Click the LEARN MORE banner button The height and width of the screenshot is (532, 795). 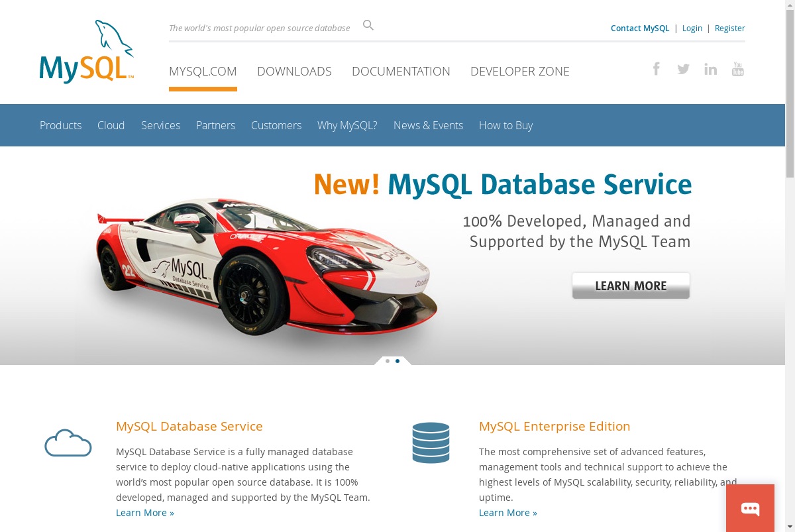pyautogui.click(x=631, y=286)
